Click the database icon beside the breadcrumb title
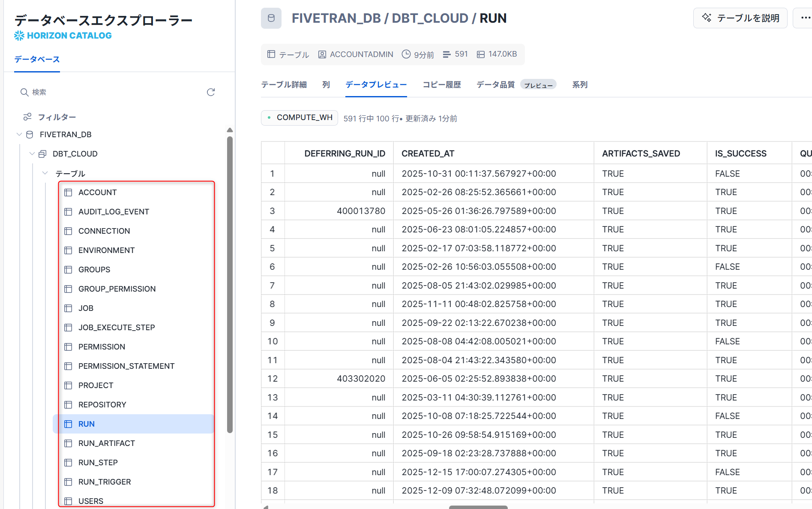Image resolution: width=812 pixels, height=509 pixels. 271,18
